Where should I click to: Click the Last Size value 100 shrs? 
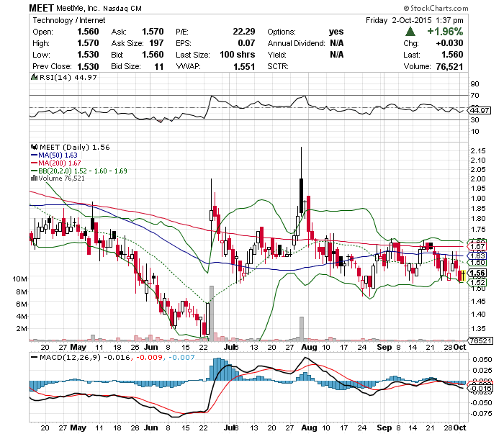coord(237,55)
